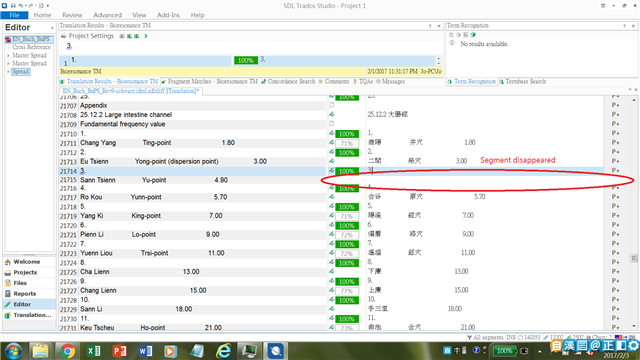Expand the first Master Spread tree node
The width and height of the screenshot is (640, 360).
[8, 56]
